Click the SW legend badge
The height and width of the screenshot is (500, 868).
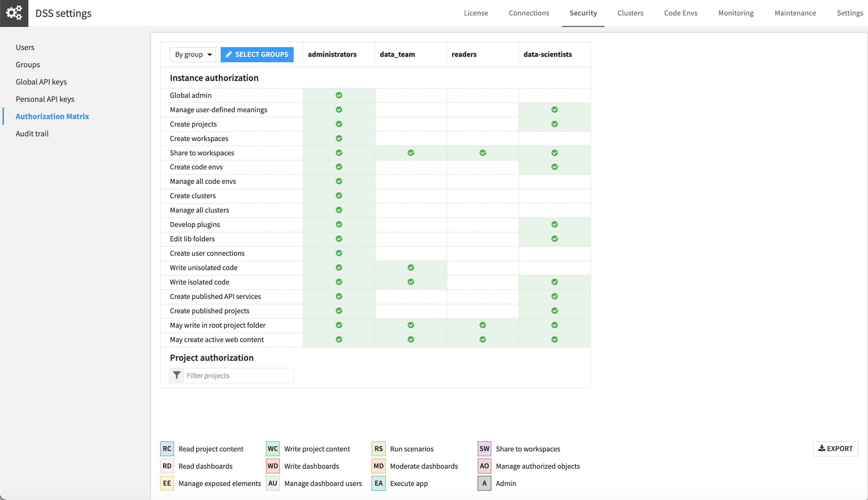[x=484, y=449]
